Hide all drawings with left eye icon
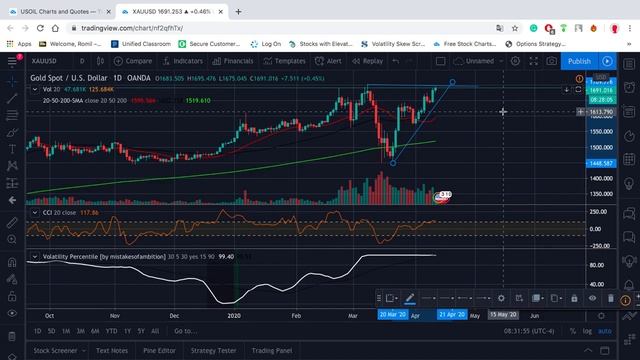The width and height of the screenshot is (640, 360). tap(12, 313)
